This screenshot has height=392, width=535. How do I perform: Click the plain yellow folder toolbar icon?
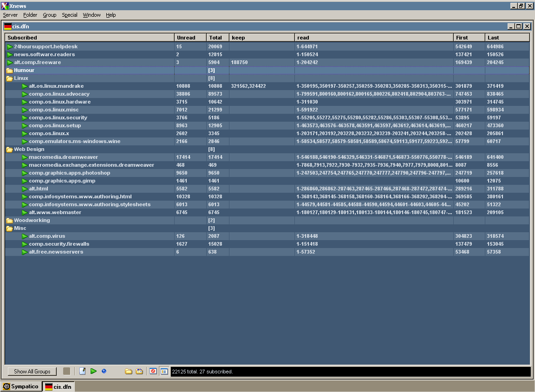[129, 371]
